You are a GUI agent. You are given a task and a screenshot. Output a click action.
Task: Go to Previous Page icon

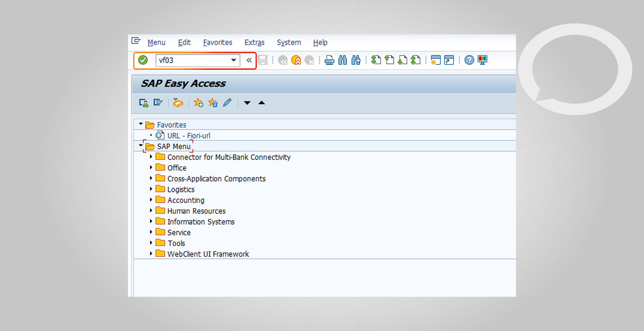pyautogui.click(x=389, y=60)
